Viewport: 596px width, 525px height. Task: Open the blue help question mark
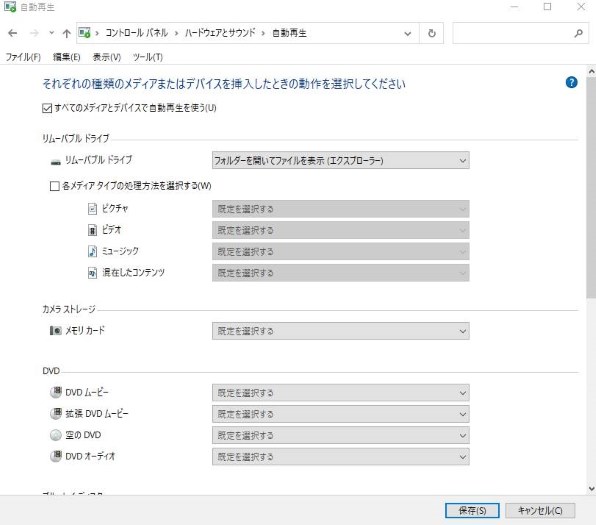(571, 82)
